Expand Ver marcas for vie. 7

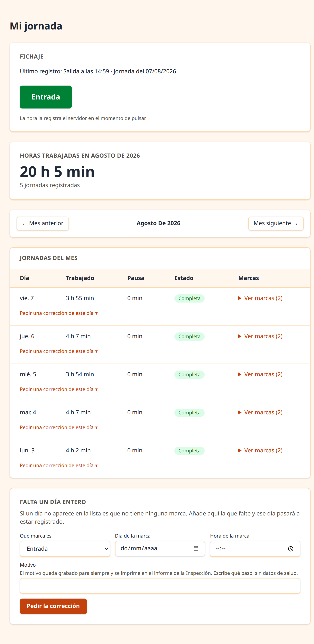tap(260, 298)
